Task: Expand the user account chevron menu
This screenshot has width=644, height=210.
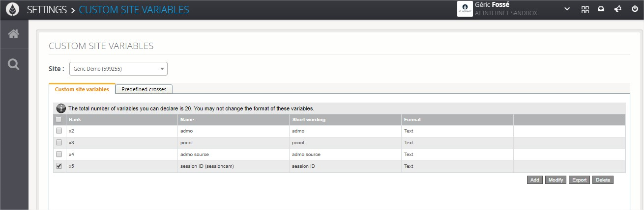Action: (567, 10)
